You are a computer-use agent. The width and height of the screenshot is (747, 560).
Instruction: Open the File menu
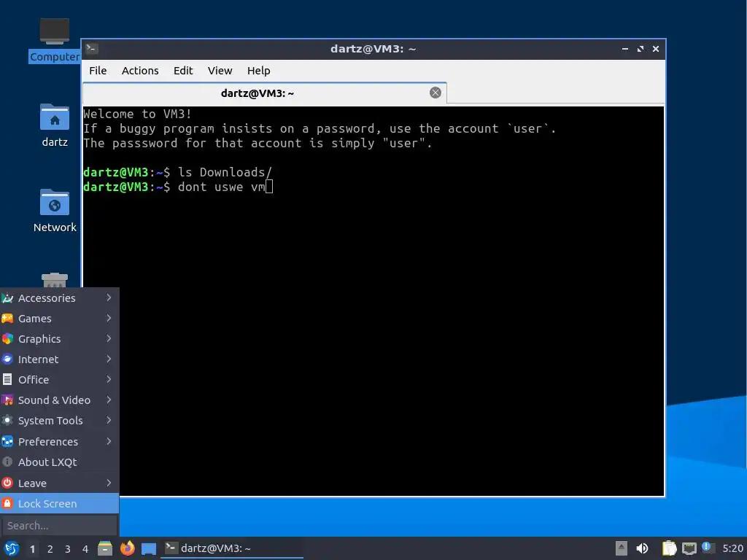pos(98,71)
